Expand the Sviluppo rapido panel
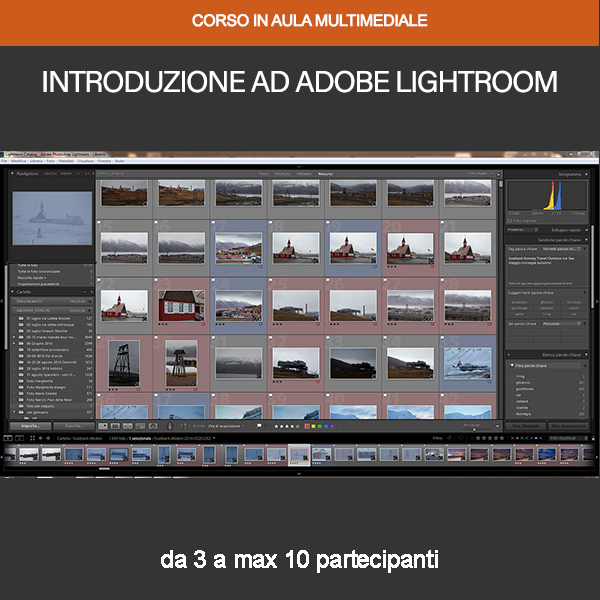Viewport: 600px width, 600px height. point(586,230)
